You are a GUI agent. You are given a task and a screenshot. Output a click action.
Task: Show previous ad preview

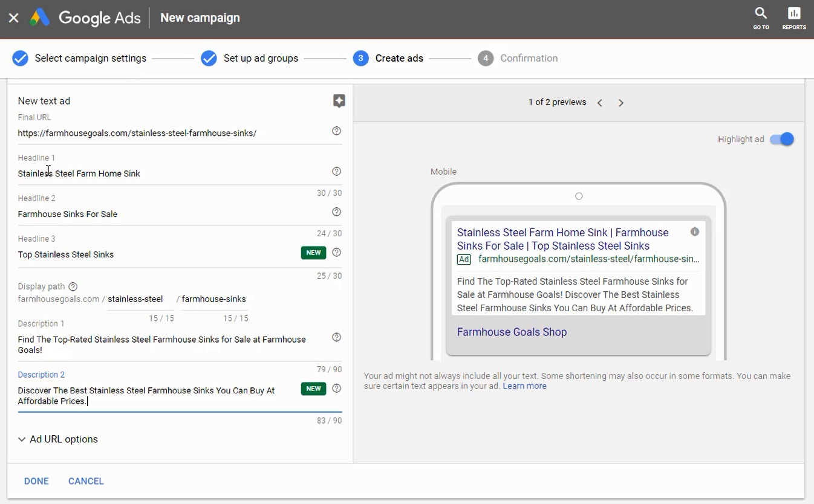[x=600, y=103]
